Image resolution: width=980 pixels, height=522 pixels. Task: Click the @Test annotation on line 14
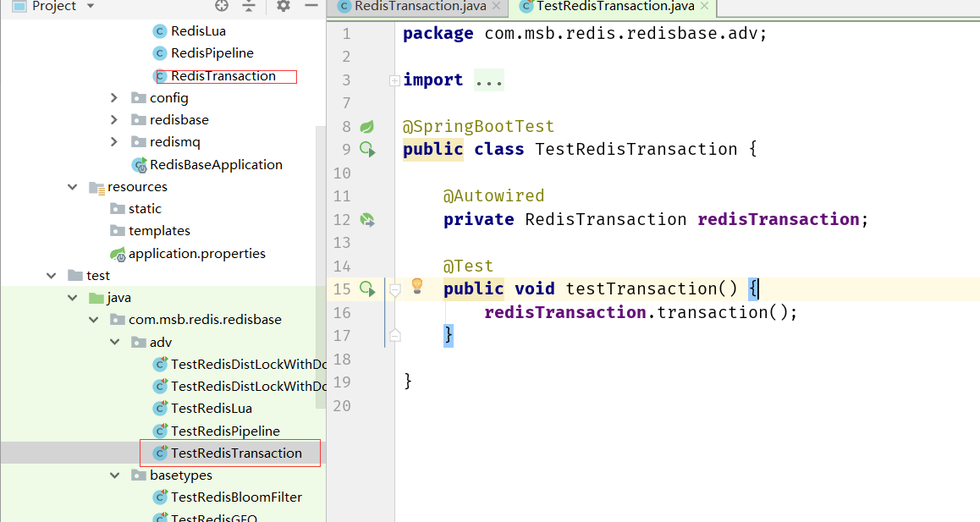468,266
